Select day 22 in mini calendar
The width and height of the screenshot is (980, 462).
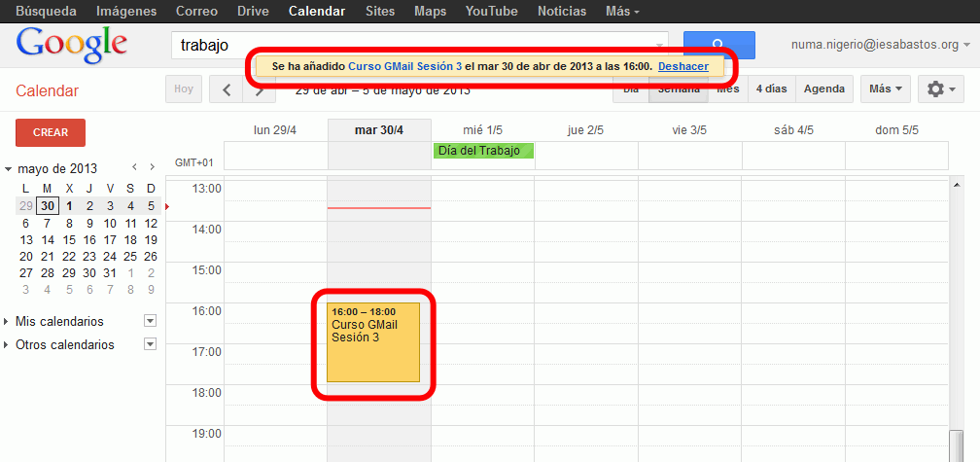(x=69, y=257)
